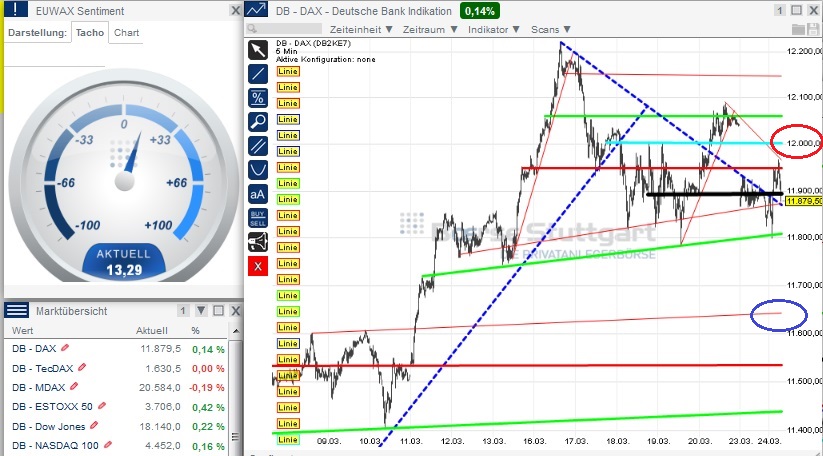Click the 20.584,0 MDAX value
The width and height of the screenshot is (823, 456).
pos(160,387)
